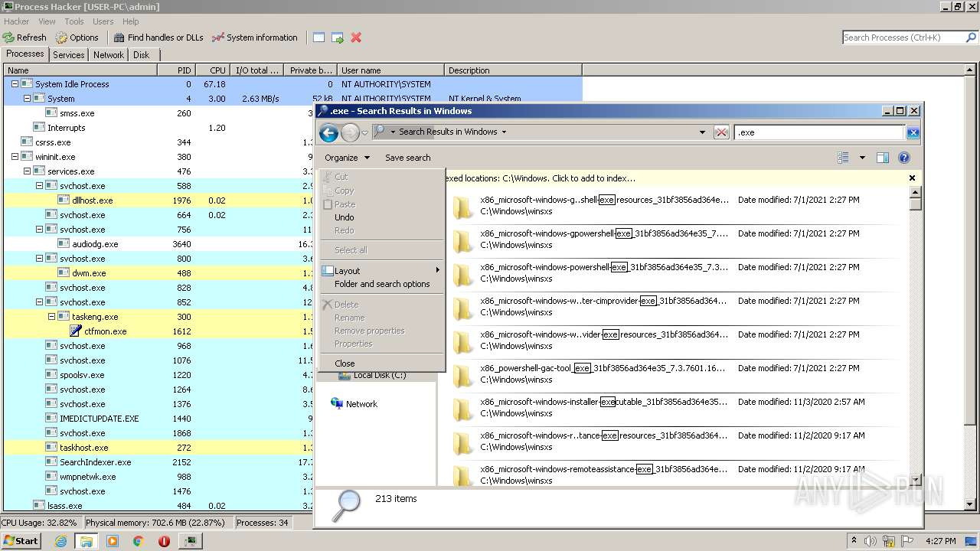Viewport: 980px width, 551px height.
Task: Open the Hacker menu
Action: click(16, 21)
